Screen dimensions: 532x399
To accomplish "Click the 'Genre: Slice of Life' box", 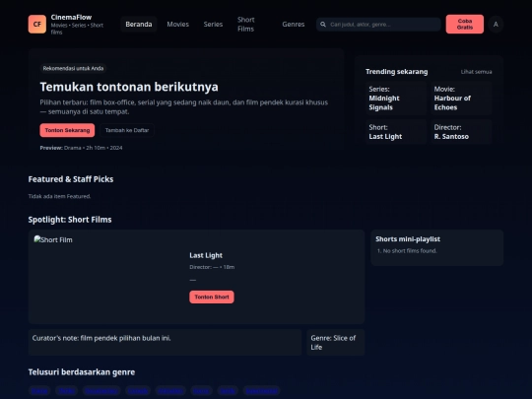I will pos(336,342).
